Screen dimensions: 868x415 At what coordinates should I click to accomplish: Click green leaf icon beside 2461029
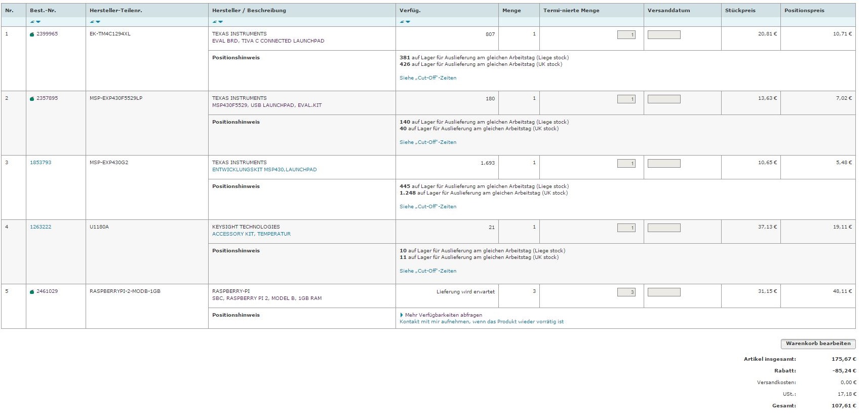click(x=32, y=292)
